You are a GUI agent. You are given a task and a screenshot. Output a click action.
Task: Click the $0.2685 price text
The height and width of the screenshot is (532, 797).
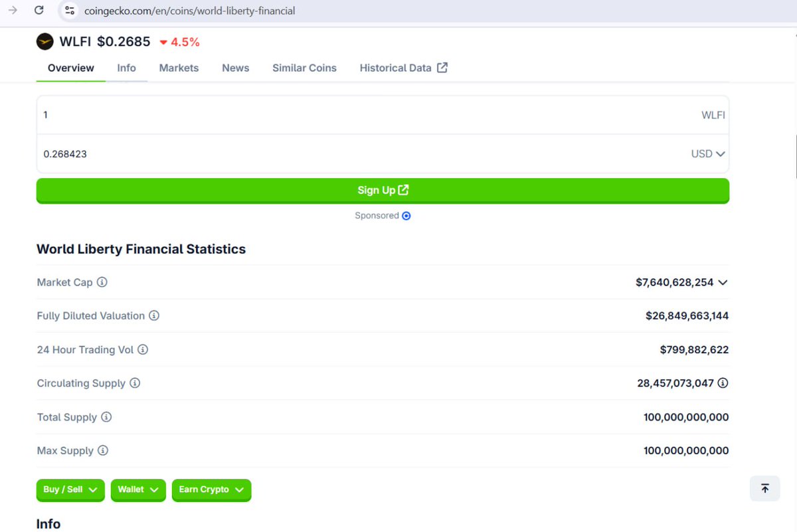[x=124, y=42]
